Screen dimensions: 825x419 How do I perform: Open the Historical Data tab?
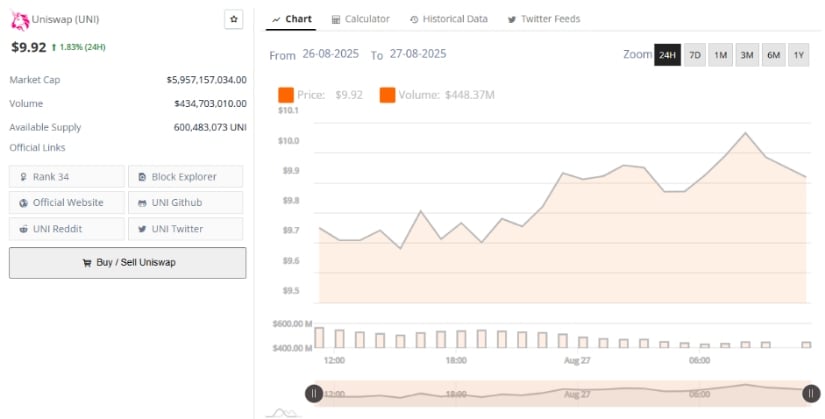pos(448,19)
